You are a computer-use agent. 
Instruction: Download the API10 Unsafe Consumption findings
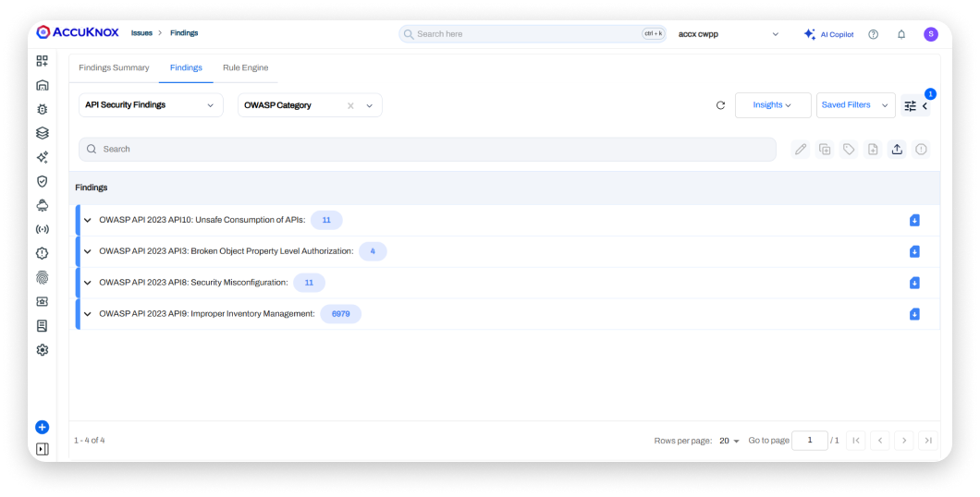pos(914,220)
